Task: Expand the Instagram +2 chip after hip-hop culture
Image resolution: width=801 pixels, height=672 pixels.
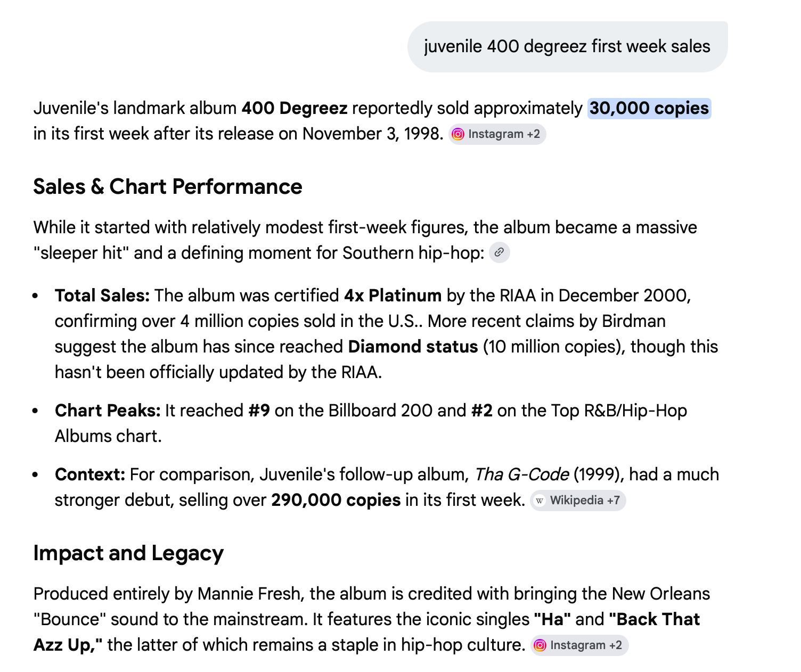Action: pyautogui.click(x=579, y=645)
